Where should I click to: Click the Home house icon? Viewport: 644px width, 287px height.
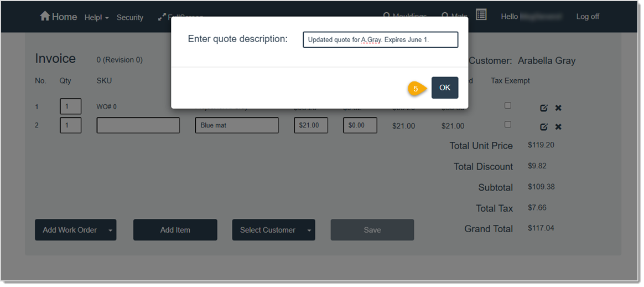click(x=45, y=17)
